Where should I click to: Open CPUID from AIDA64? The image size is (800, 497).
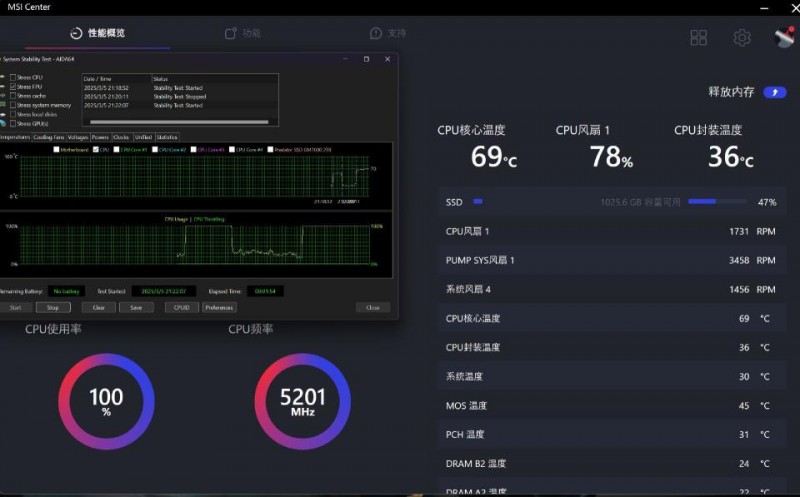point(182,307)
